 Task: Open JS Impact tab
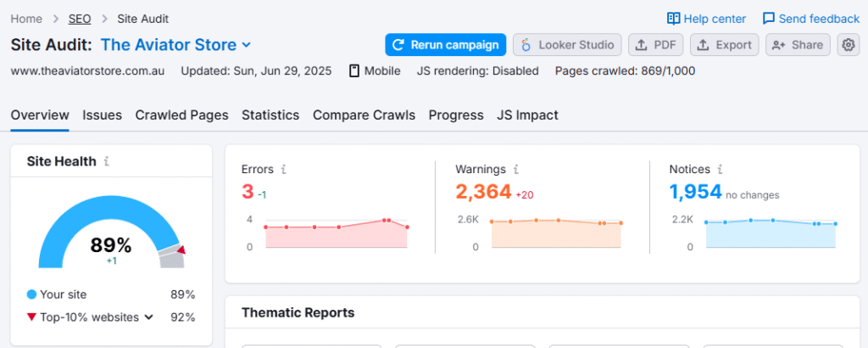pos(527,115)
